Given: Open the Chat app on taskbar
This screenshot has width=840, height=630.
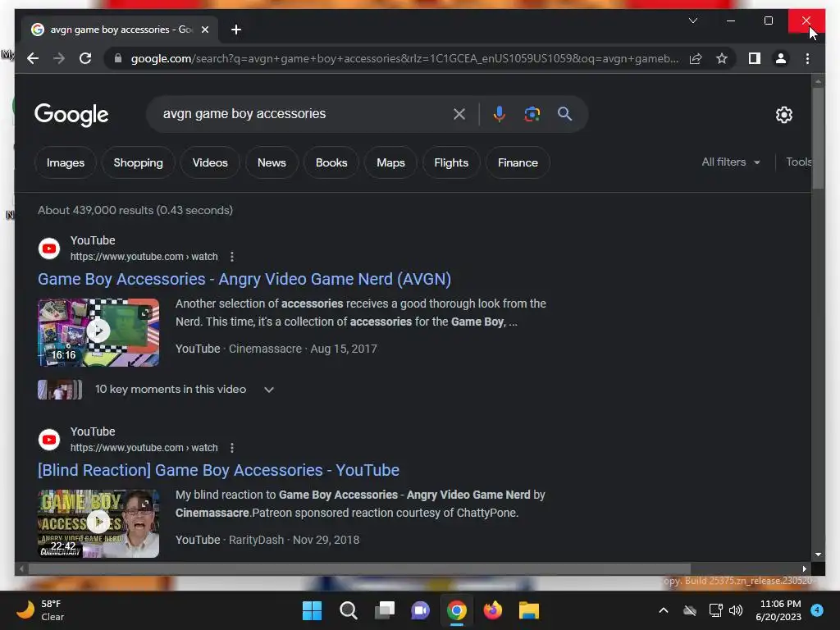Looking at the screenshot, I should click(421, 610).
